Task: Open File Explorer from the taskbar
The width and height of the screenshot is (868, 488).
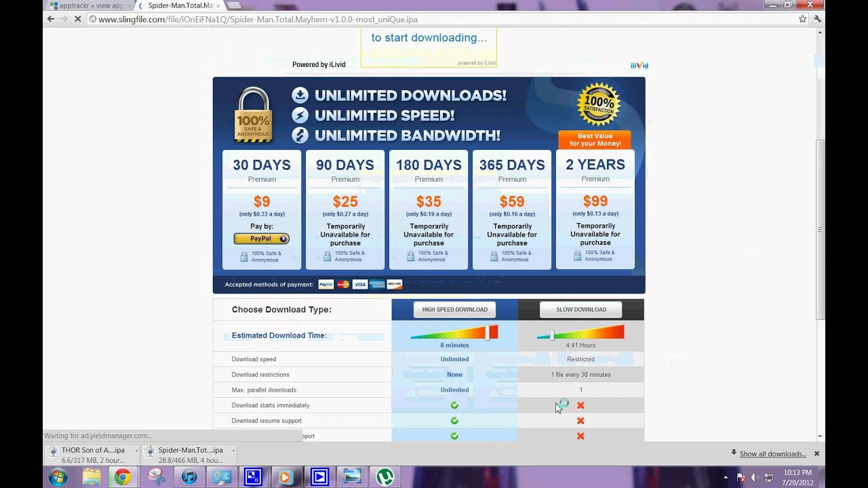Action: [92, 477]
